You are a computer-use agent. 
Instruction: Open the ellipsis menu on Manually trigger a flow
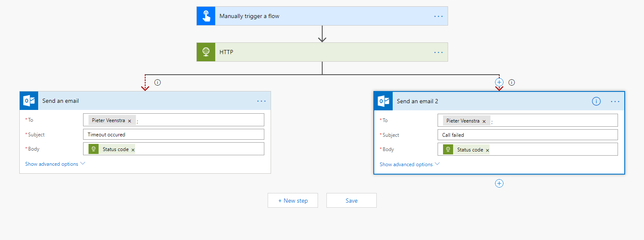pos(438,16)
